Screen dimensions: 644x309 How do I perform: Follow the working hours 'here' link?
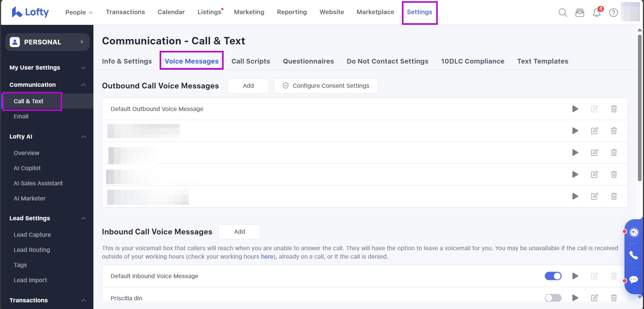pyautogui.click(x=267, y=257)
